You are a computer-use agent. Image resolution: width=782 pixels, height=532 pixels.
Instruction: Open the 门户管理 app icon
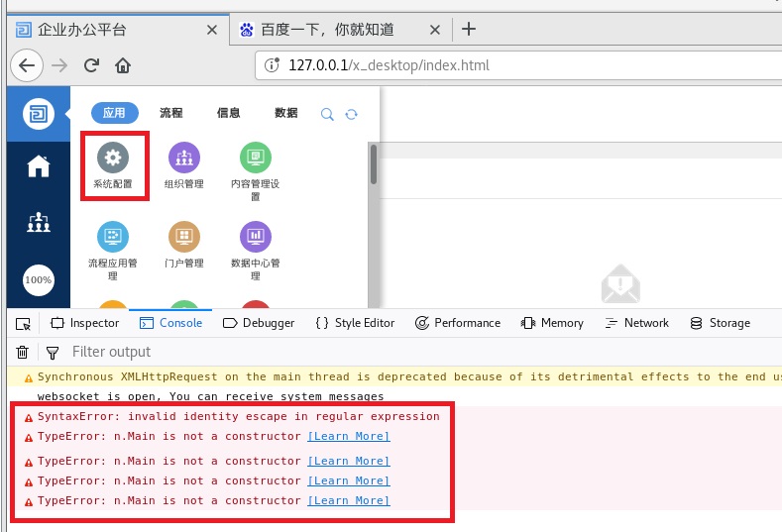pos(184,237)
